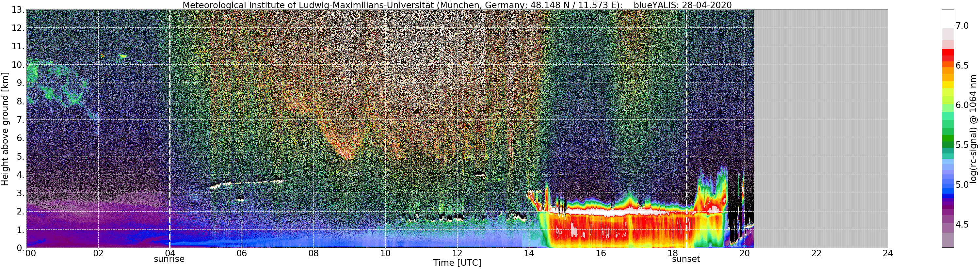
Task: Click the '22' time tick label
Action: click(816, 253)
